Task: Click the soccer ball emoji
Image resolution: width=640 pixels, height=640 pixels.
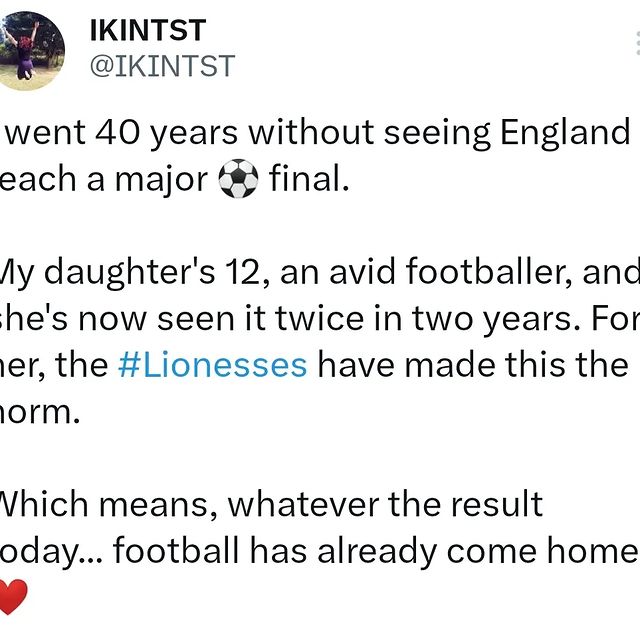Action: click(238, 178)
